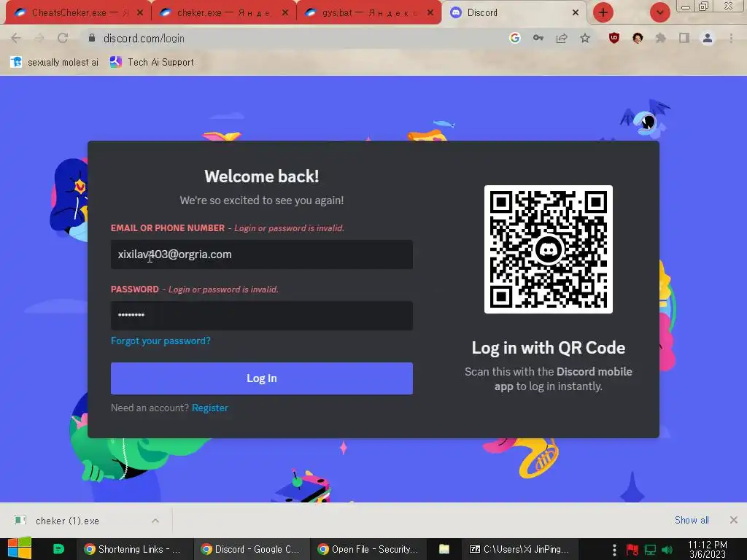Open the green taskbar app icon
This screenshot has width=747, height=560.
[x=58, y=549]
